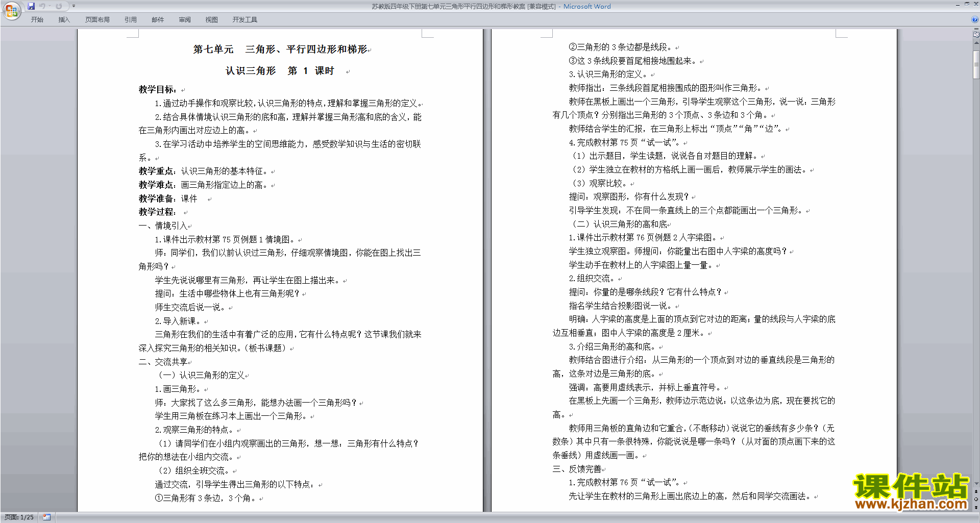Click the macro recording icon in status bar
This screenshot has height=523, width=980.
pyautogui.click(x=47, y=517)
